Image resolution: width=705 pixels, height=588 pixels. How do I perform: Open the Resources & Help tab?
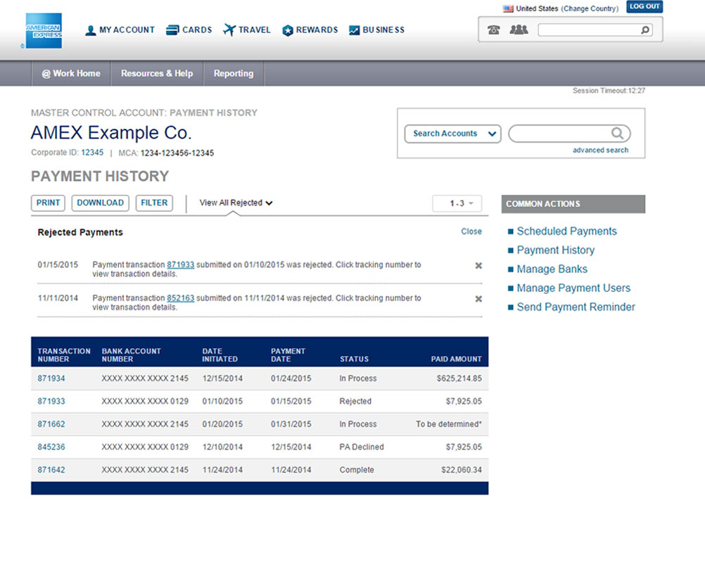[157, 73]
